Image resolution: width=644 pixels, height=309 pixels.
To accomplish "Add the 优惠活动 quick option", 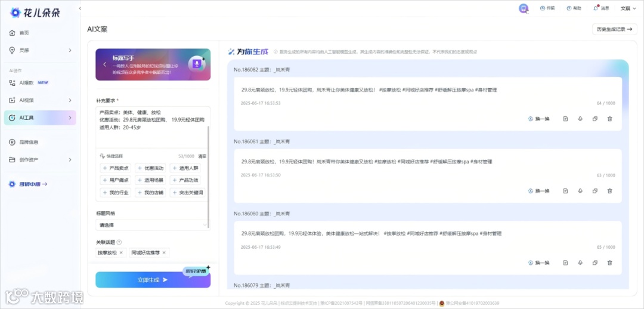I will click(x=150, y=168).
